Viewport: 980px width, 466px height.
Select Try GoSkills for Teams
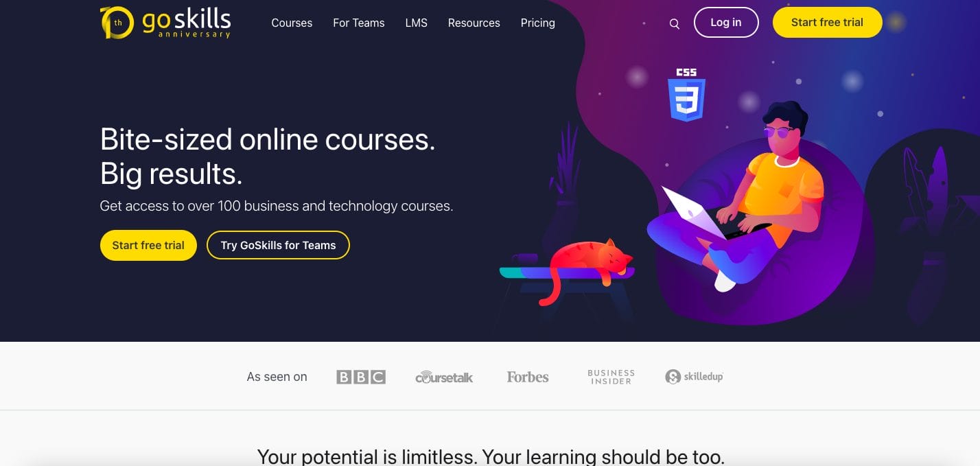click(x=278, y=245)
